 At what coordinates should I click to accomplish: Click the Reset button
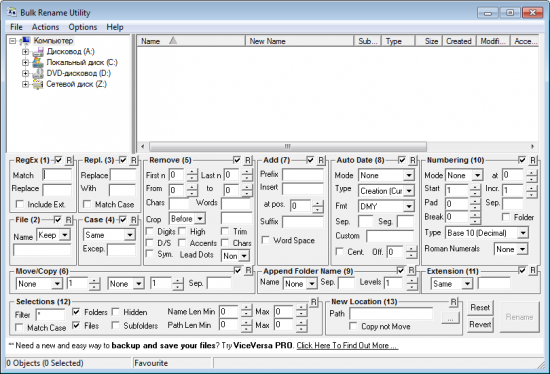tap(480, 308)
